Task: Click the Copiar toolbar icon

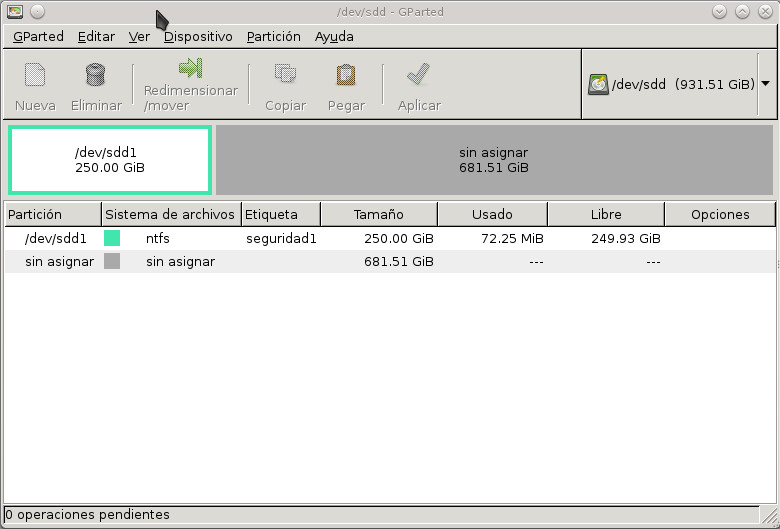Action: point(286,75)
